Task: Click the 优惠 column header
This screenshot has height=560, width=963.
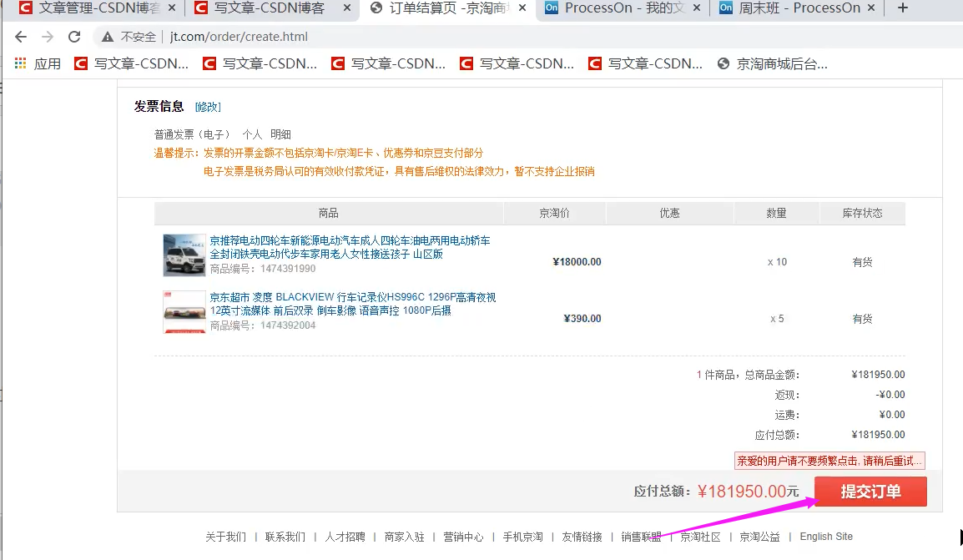Action: (669, 213)
